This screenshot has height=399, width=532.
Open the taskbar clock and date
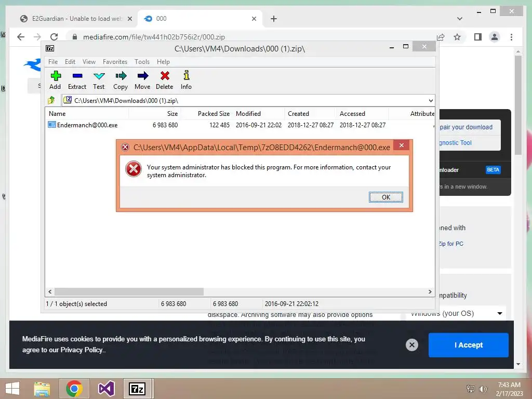pyautogui.click(x=509, y=389)
